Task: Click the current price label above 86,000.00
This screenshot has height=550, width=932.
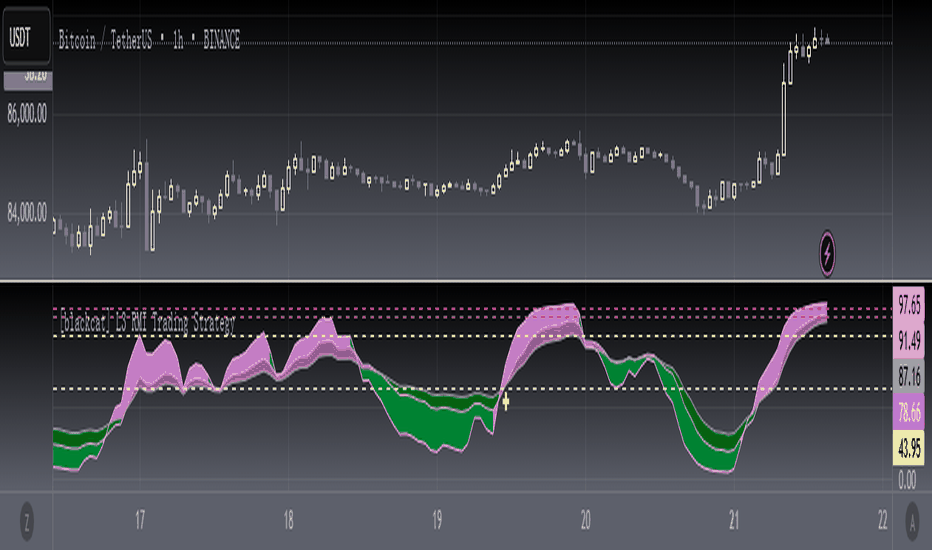Action: (x=28, y=79)
